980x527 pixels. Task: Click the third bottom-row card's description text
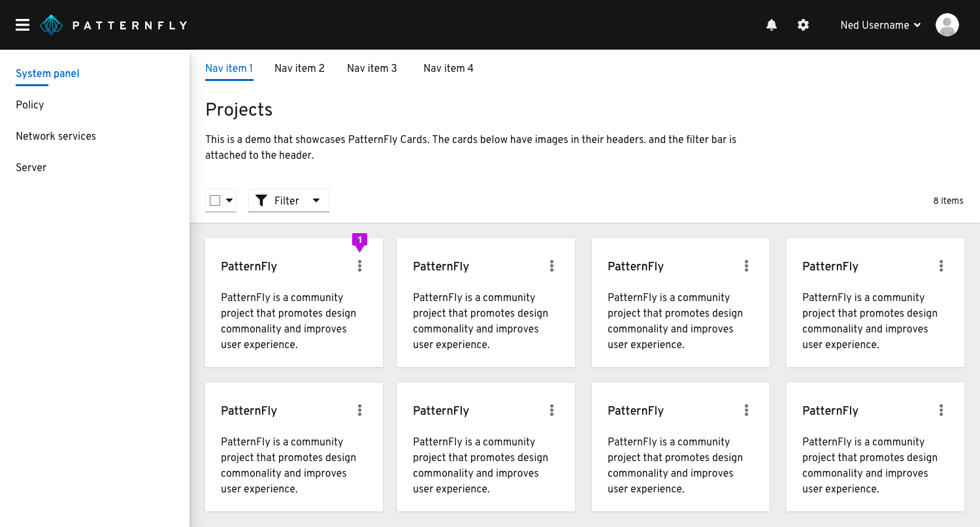[675, 466]
